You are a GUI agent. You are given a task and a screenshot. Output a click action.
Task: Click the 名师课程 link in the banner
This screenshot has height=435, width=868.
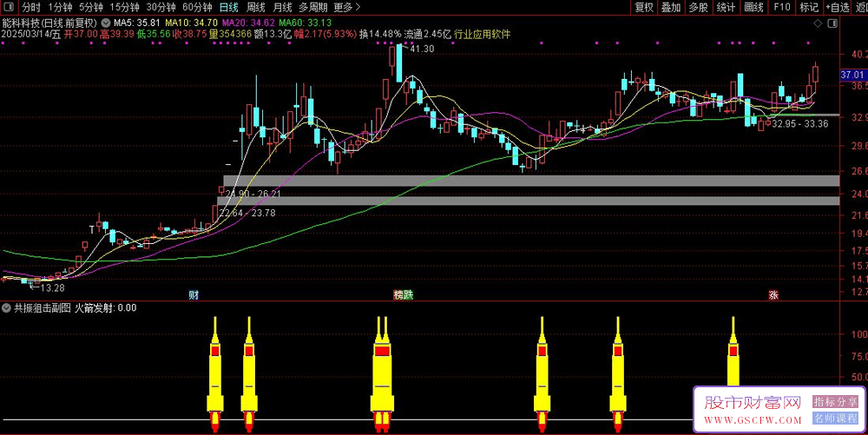(835, 419)
